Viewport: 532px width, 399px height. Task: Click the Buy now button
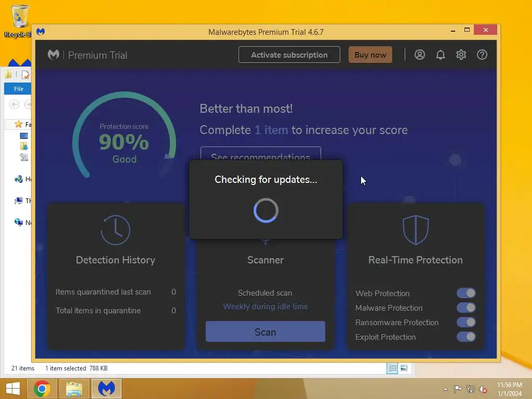[x=370, y=55]
